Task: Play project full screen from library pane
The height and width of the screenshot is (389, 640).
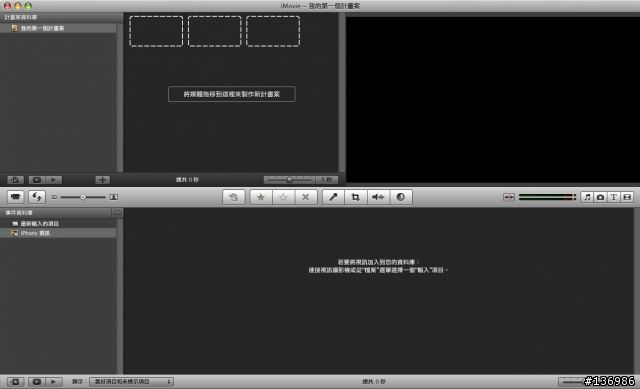Action: click(37, 180)
